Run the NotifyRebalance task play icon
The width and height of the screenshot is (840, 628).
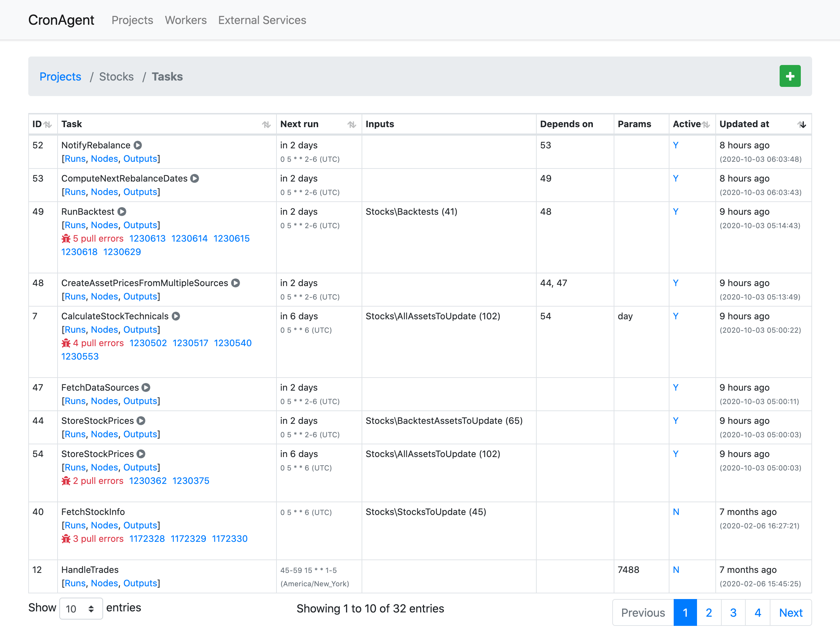138,145
